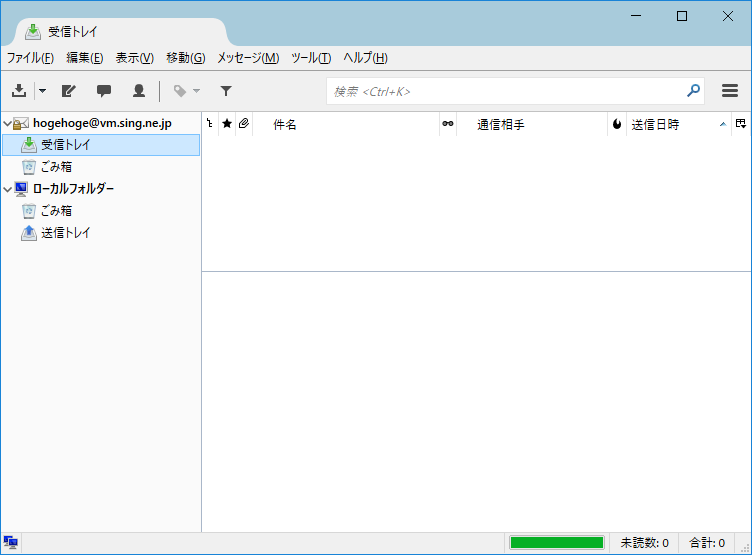Click the Get Messages download icon
752x555 pixels.
tap(19, 91)
